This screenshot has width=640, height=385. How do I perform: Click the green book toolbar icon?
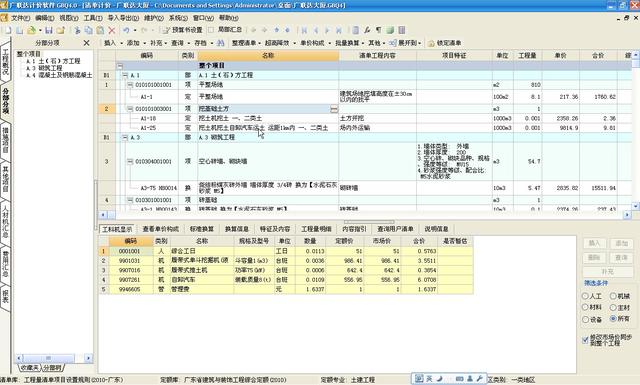click(x=390, y=30)
